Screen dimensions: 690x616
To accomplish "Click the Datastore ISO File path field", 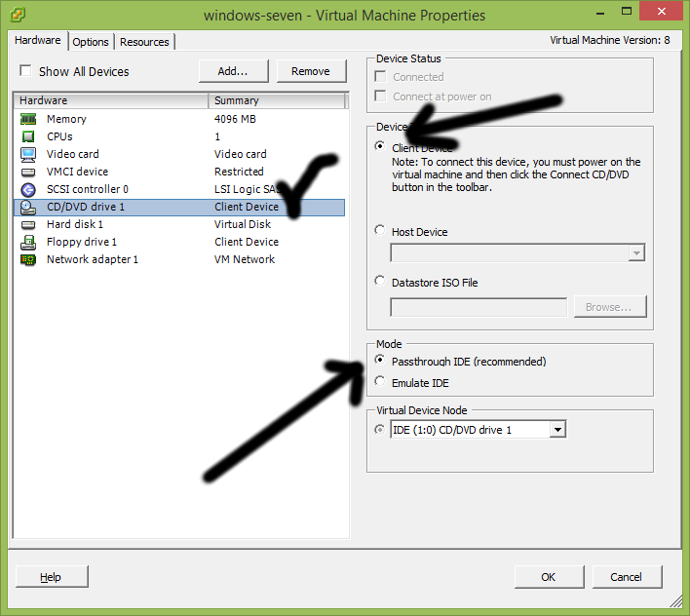I will tap(479, 307).
